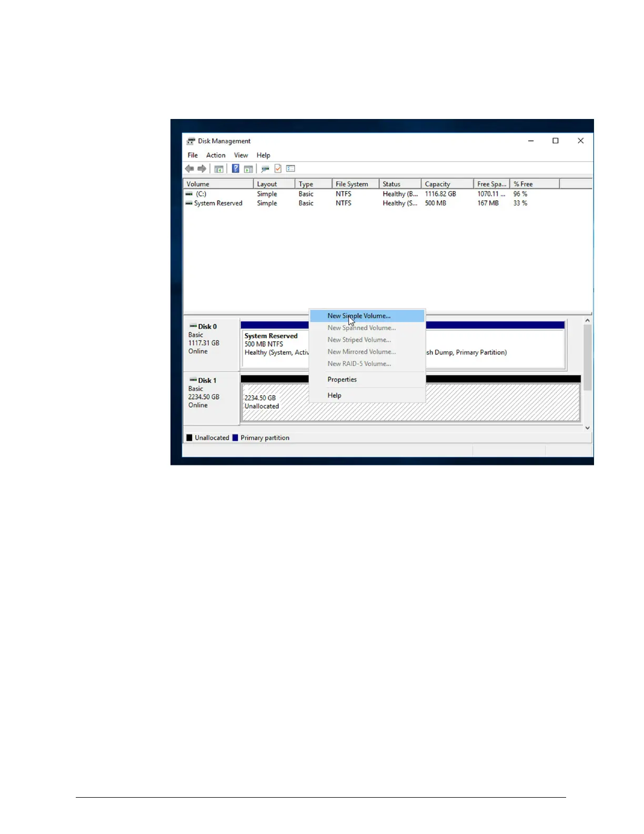This screenshot has height=834, width=644.
Task: Sort by the File System column header
Action: point(356,184)
